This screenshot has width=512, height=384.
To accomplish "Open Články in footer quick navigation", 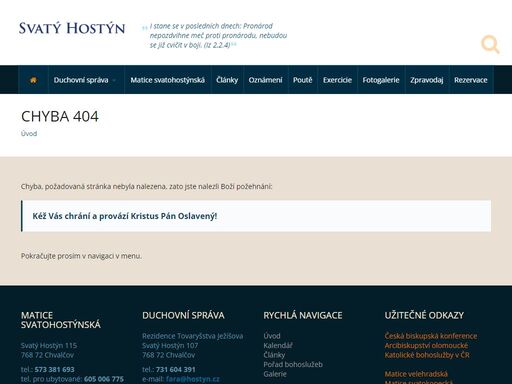I will tap(274, 355).
